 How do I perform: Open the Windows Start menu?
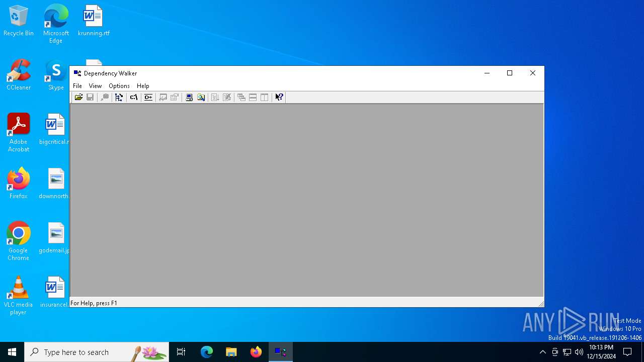(12, 352)
